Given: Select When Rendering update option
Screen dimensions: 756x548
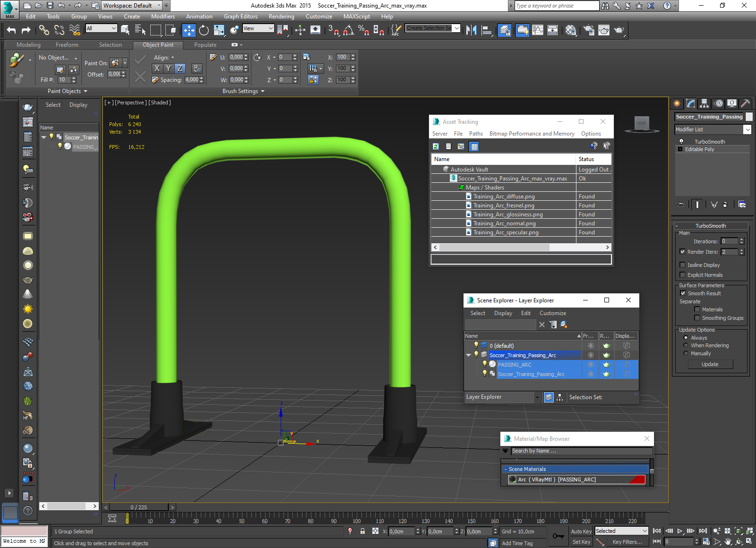Looking at the screenshot, I should 686,345.
